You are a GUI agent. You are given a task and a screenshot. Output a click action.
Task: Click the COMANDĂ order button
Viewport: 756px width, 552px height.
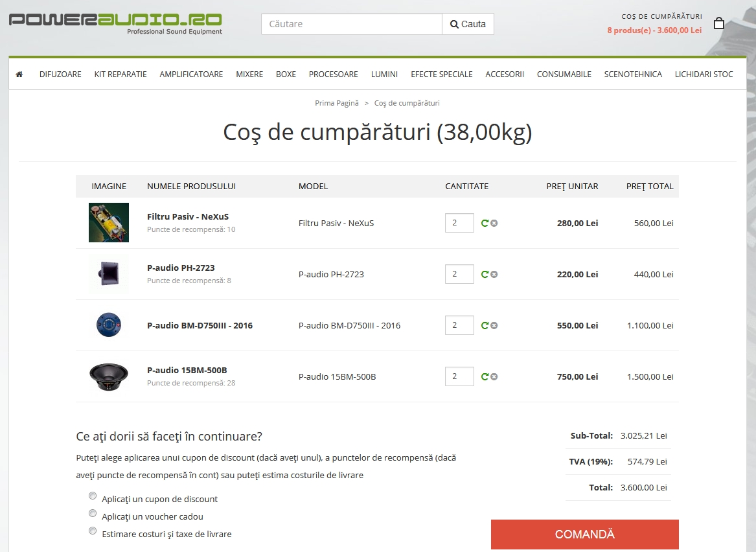(x=585, y=534)
